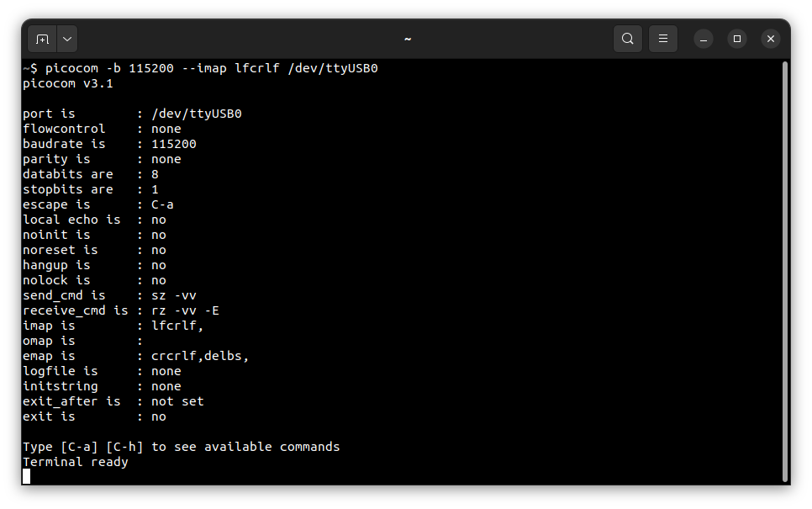This screenshot has height=509, width=812.
Task: Open the hamburger main menu
Action: point(663,39)
